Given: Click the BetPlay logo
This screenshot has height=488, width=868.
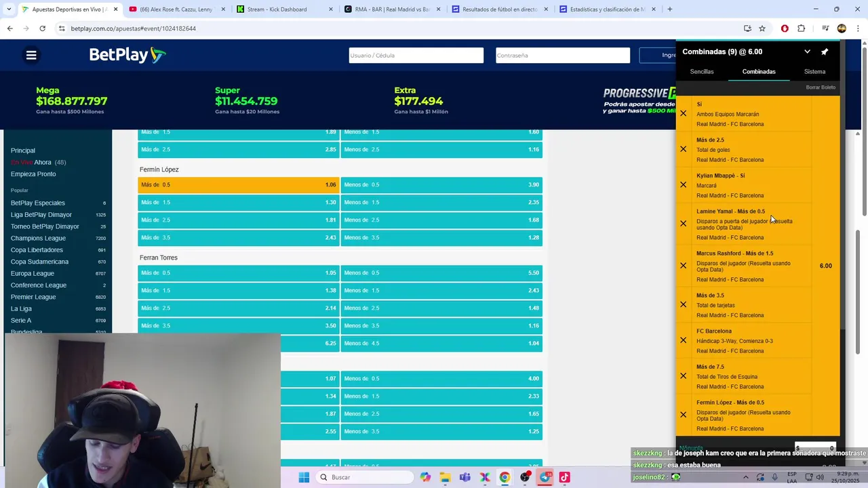Looking at the screenshot, I should pos(127,55).
